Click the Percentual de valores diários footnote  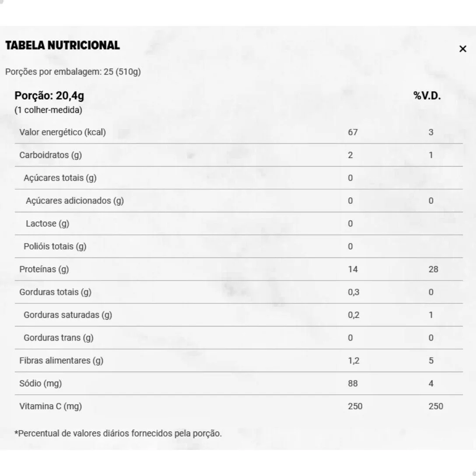click(x=118, y=434)
